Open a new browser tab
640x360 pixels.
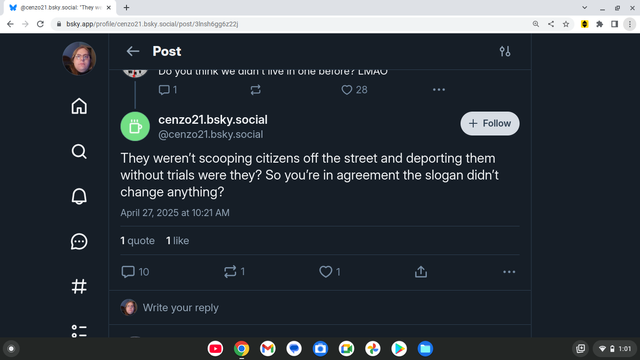pos(127,7)
